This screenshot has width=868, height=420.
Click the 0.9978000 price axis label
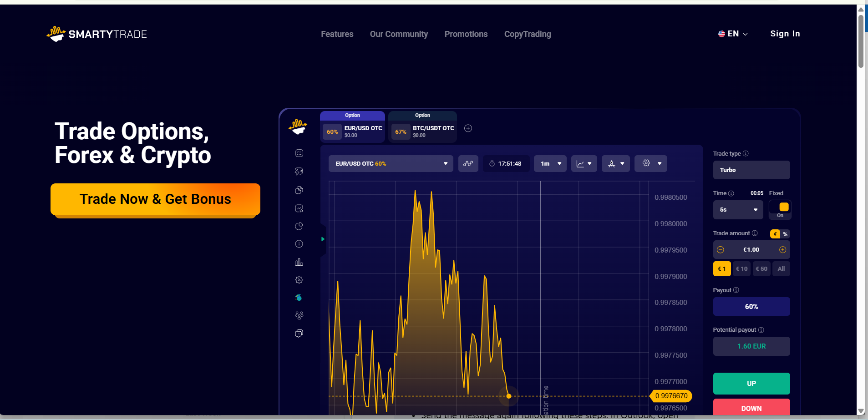pyautogui.click(x=671, y=329)
